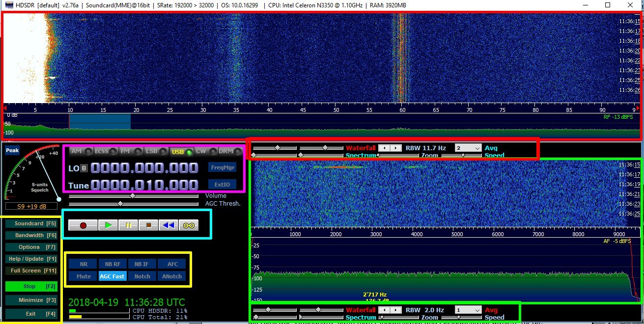644x324 pixels.
Task: Toggle the Mute button
Action: [x=83, y=276]
